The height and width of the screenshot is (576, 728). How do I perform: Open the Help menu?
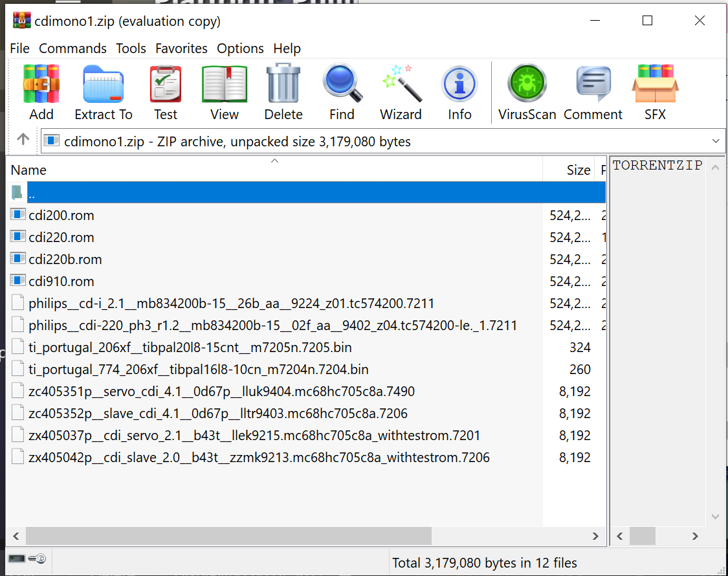[287, 49]
